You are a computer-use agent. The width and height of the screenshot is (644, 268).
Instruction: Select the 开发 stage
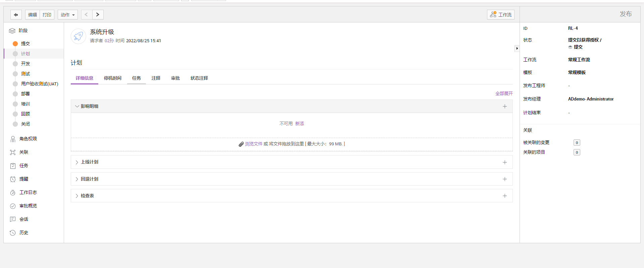coord(25,64)
